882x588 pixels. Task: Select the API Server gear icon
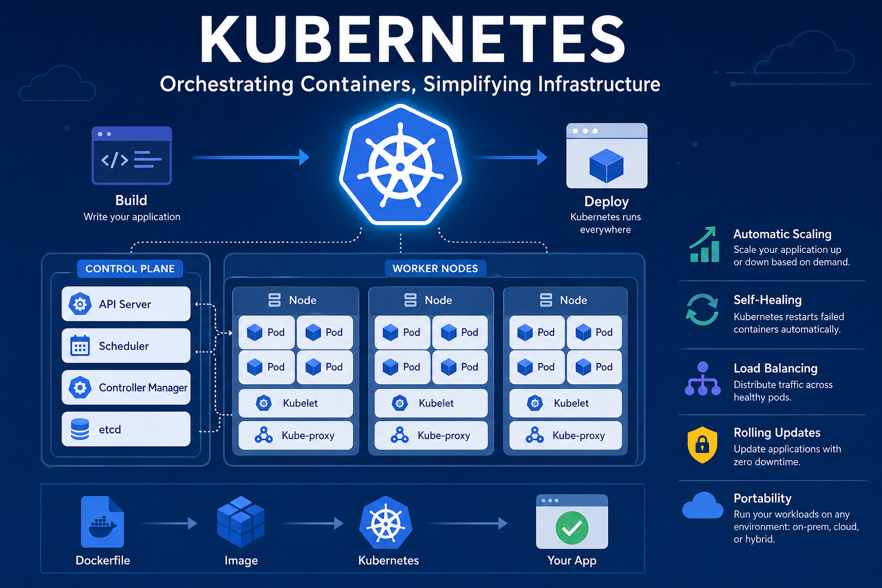(80, 304)
